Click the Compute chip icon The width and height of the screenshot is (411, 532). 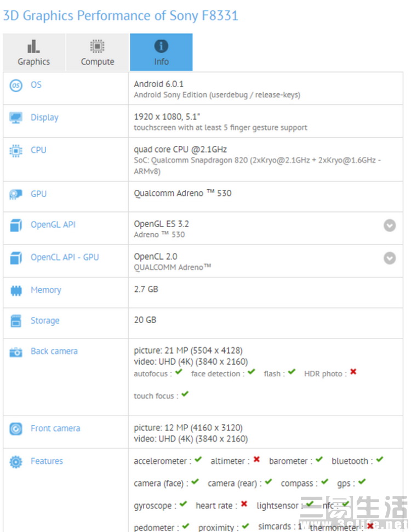pyautogui.click(x=98, y=46)
